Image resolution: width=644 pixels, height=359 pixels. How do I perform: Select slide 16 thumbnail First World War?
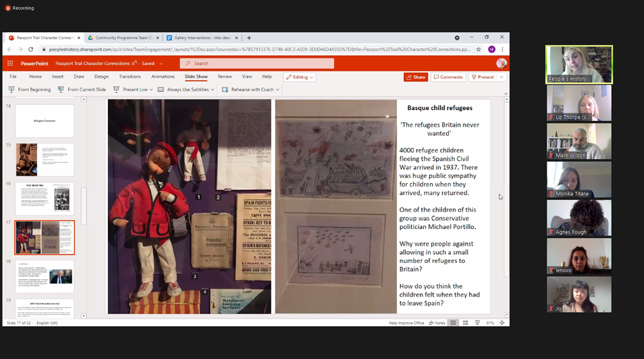pos(44,199)
